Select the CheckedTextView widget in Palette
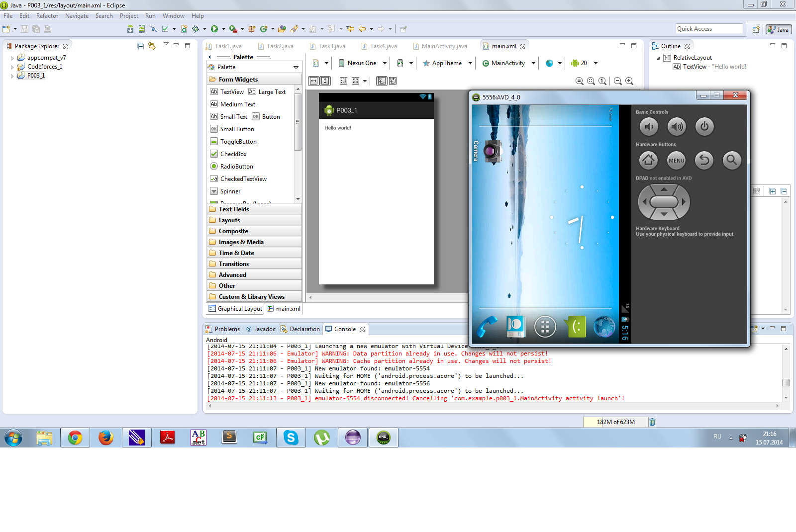Image resolution: width=796 pixels, height=532 pixels. [x=238, y=179]
